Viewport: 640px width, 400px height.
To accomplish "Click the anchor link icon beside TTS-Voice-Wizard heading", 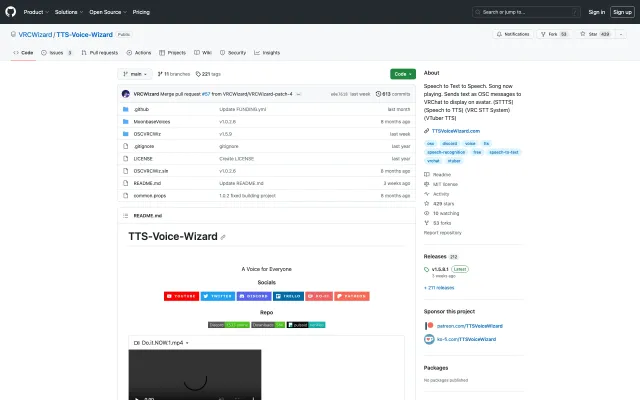I will [223, 237].
